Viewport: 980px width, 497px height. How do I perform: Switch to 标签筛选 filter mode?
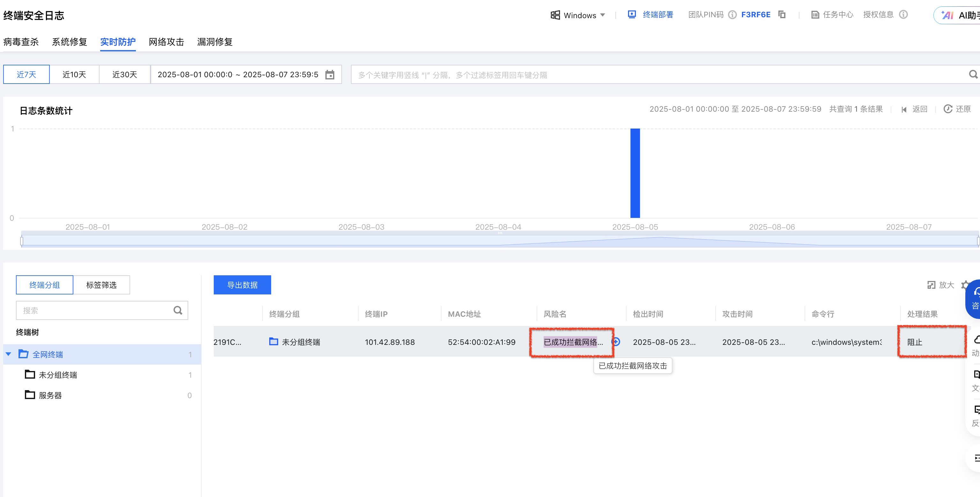[101, 285]
